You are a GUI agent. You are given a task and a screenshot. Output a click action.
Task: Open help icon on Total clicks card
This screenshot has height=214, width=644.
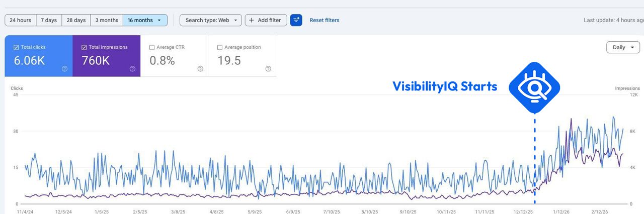pos(64,69)
